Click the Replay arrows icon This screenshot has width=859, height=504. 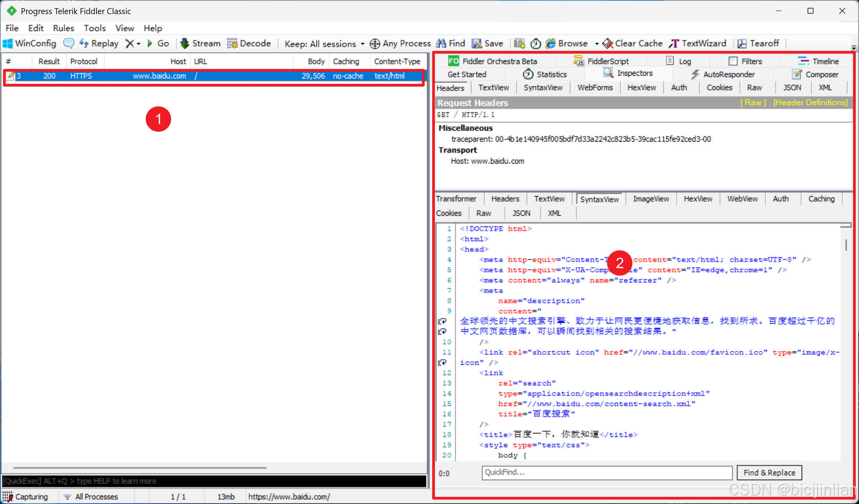(x=84, y=44)
